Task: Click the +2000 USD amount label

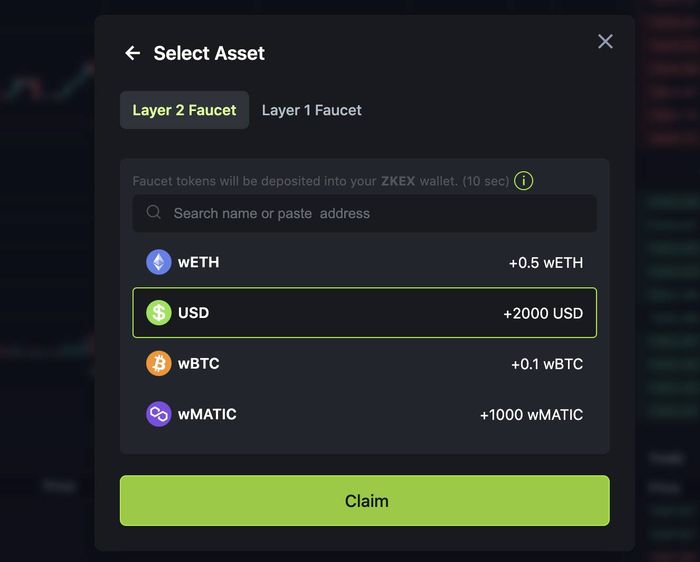Action: [x=543, y=313]
